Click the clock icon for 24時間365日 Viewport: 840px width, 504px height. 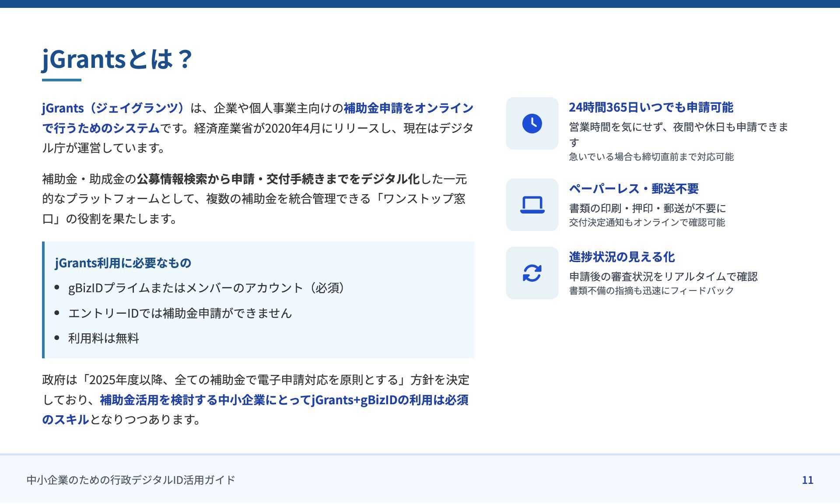[532, 123]
